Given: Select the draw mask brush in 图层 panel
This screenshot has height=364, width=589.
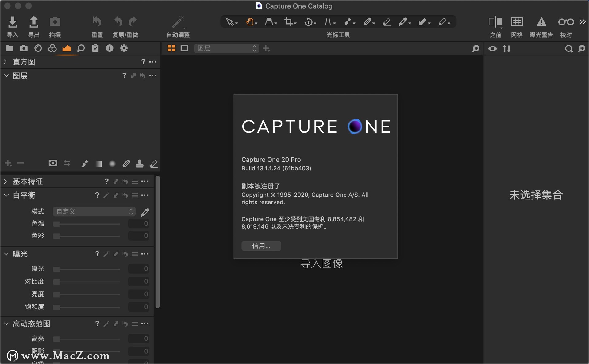Looking at the screenshot, I should tap(84, 164).
